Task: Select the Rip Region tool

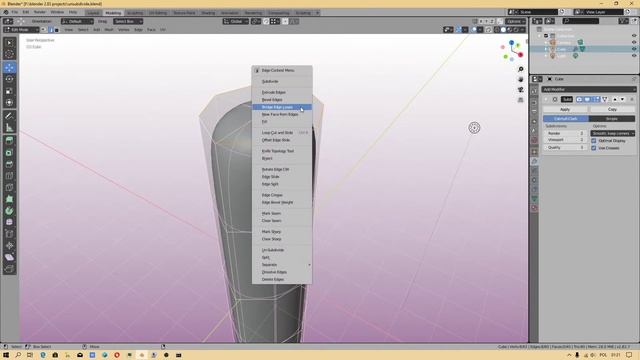Action: pyautogui.click(x=9, y=269)
